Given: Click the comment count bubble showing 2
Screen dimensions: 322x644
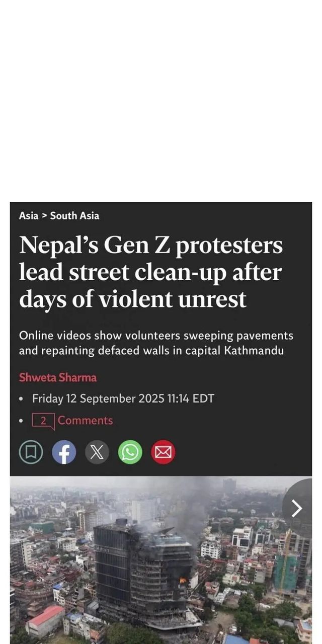Looking at the screenshot, I should [43, 421].
